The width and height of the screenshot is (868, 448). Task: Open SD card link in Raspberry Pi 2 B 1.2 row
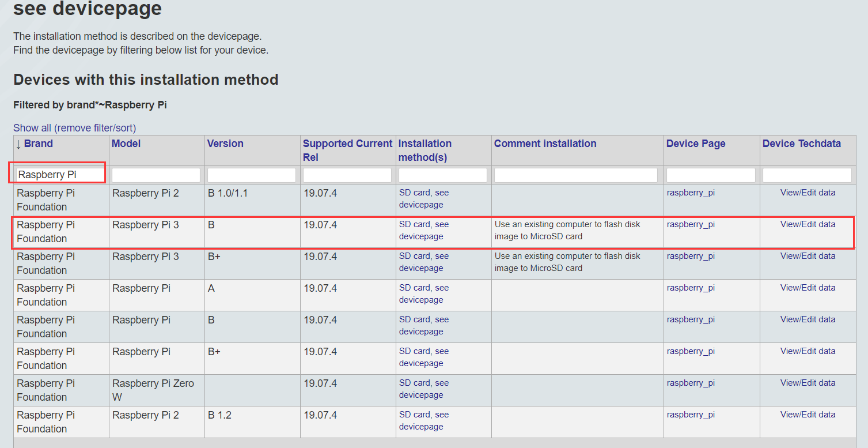pos(414,415)
